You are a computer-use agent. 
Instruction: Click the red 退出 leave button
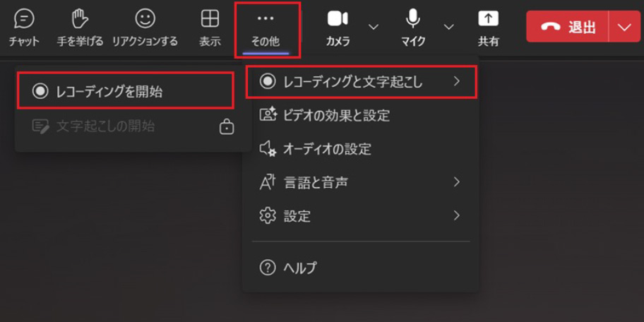point(568,27)
